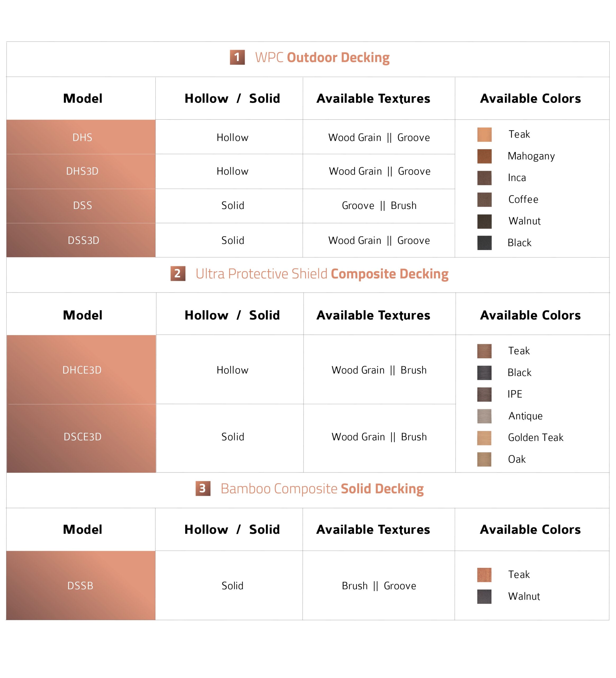This screenshot has width=616, height=678.
Task: Click the number 2 section badge
Action: point(178,273)
